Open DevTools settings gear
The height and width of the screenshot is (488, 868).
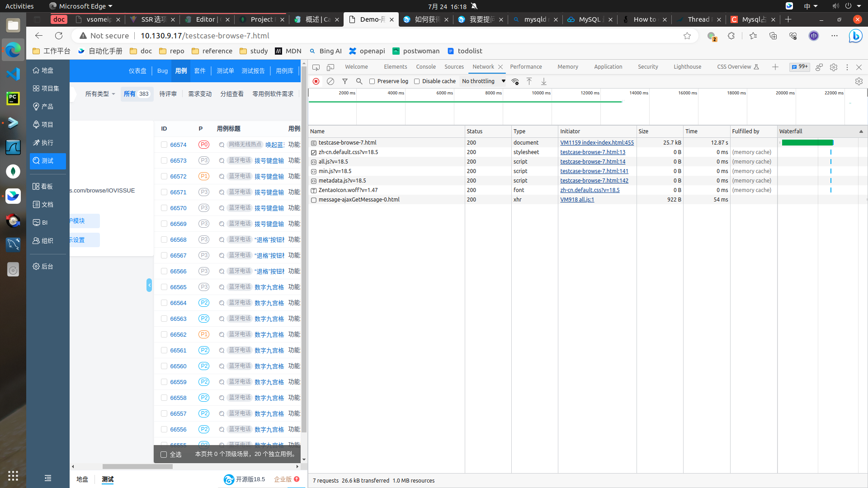[833, 67]
